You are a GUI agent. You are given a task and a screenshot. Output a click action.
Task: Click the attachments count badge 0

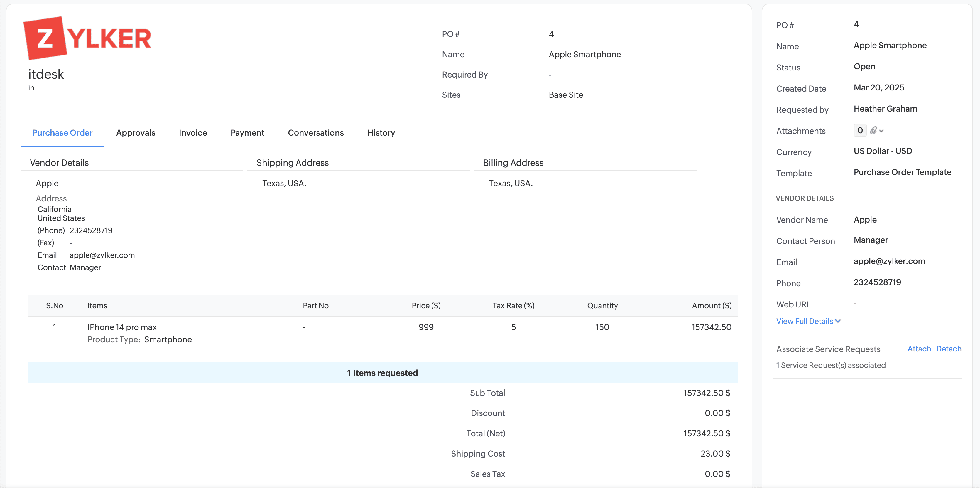[x=860, y=131]
